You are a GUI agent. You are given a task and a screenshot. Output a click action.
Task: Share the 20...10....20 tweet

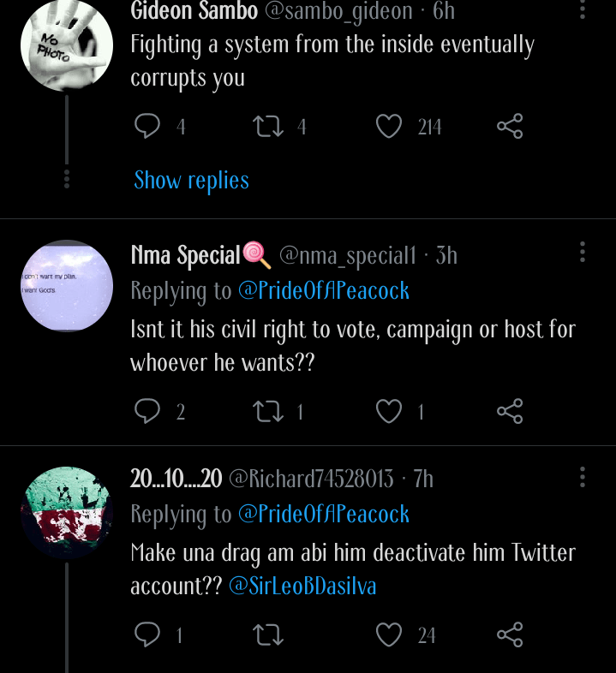(x=510, y=634)
